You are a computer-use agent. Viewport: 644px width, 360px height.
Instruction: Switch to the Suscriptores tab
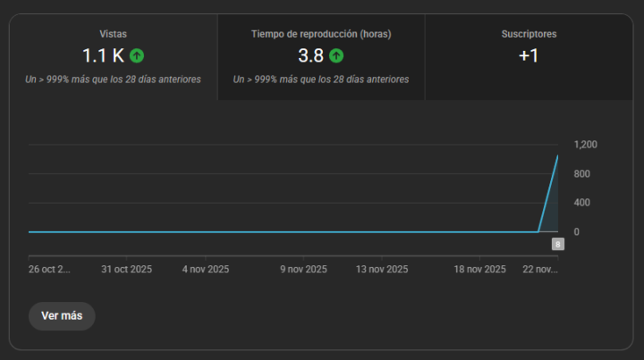pos(529,57)
